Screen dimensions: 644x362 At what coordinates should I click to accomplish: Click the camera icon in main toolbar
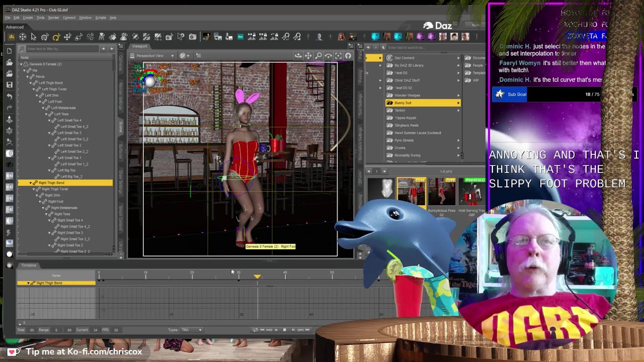pos(193,37)
